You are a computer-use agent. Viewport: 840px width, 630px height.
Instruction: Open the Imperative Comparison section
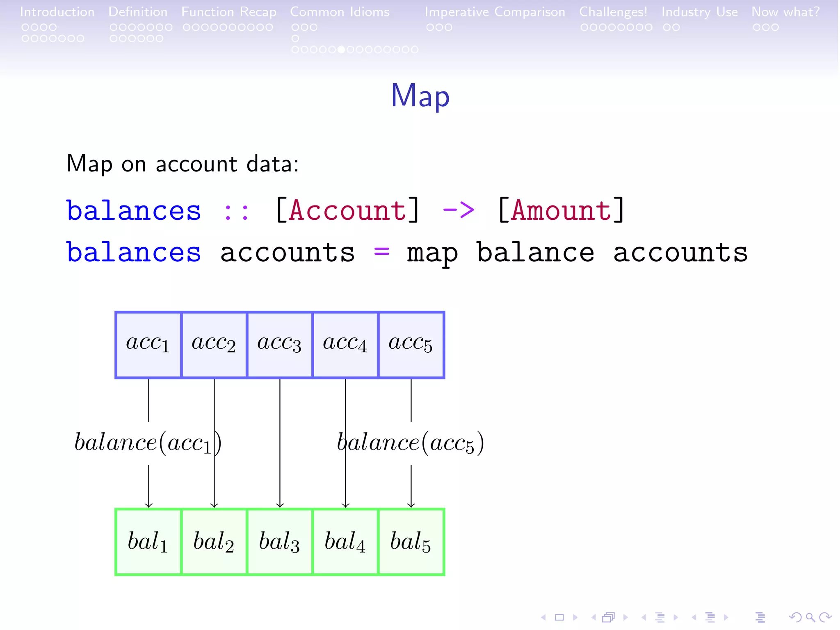(x=495, y=12)
